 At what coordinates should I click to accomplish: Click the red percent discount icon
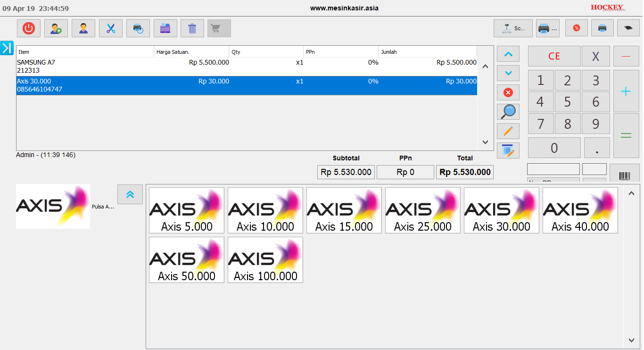(576, 28)
